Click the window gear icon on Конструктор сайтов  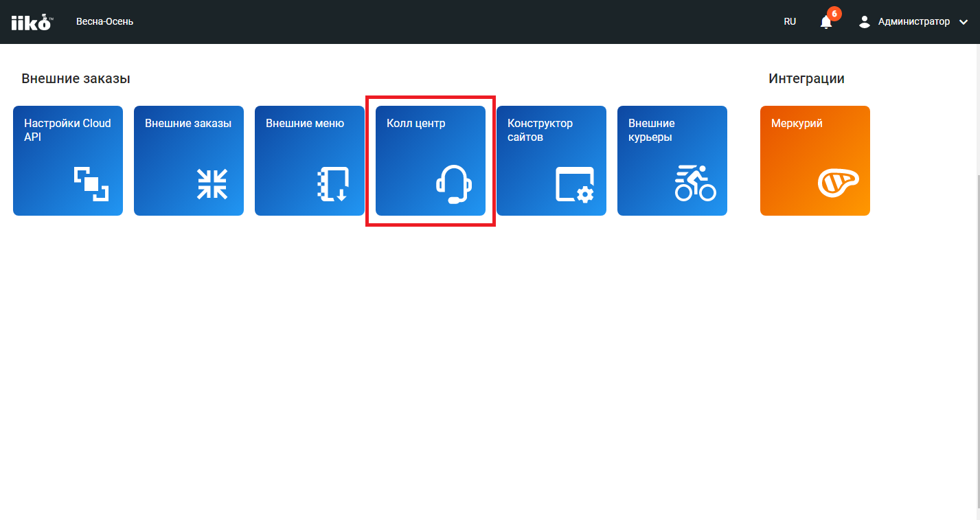(x=575, y=185)
